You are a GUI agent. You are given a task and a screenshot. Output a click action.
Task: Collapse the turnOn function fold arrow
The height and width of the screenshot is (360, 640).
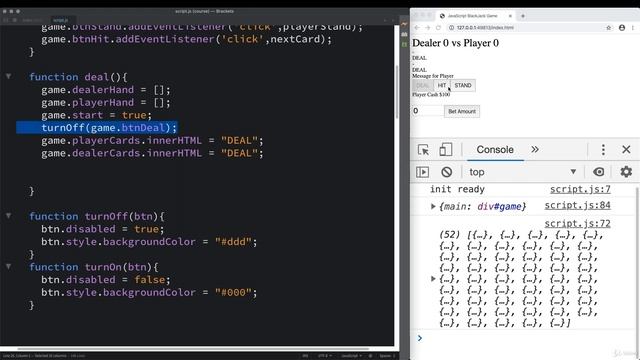(x=8, y=267)
